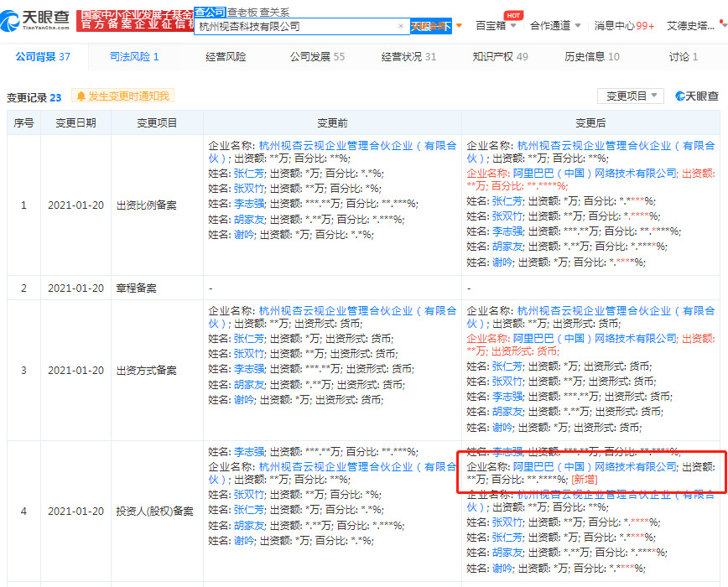This screenshot has width=728, height=587.
Task: Switch to the 经营状况 31 tab
Action: [408, 57]
